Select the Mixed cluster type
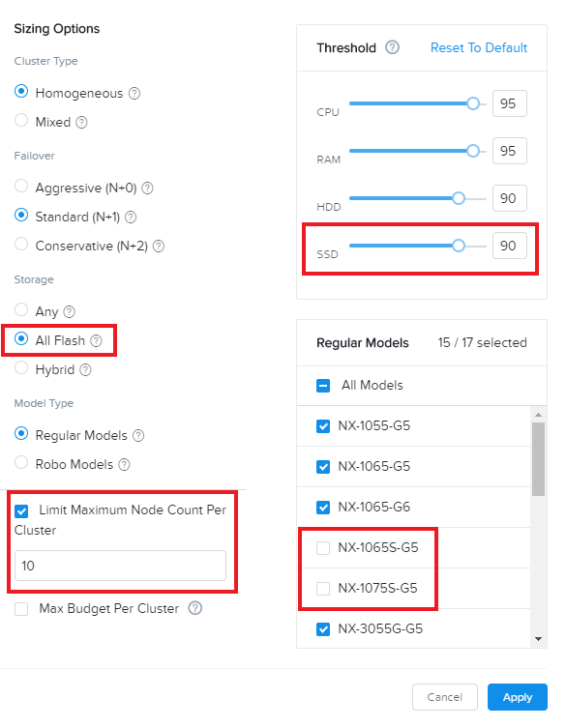This screenshot has width=566, height=728. (21, 120)
